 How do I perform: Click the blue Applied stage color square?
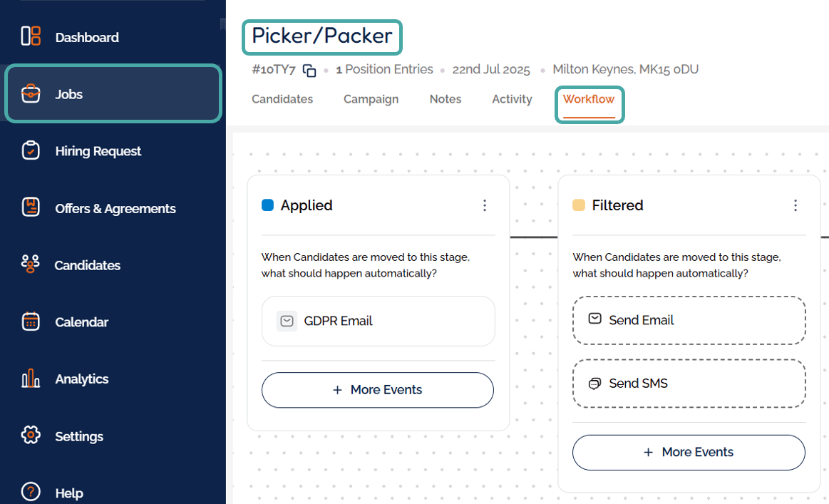tap(268, 205)
